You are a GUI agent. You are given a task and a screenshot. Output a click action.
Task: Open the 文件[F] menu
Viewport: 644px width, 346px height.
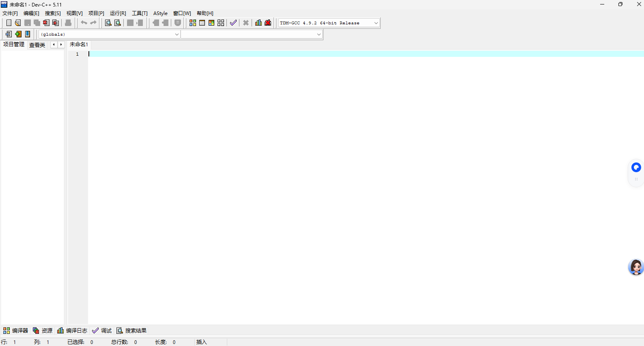(10, 13)
